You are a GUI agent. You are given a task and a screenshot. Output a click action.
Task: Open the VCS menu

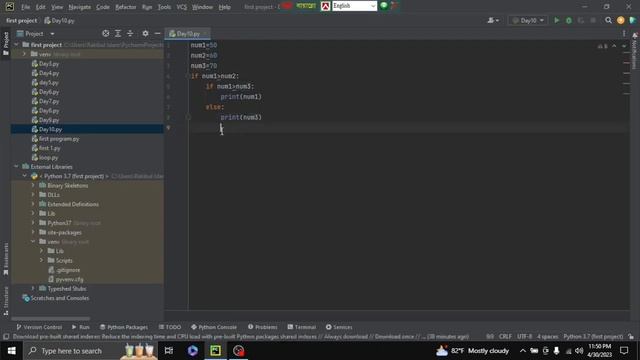[x=182, y=7]
